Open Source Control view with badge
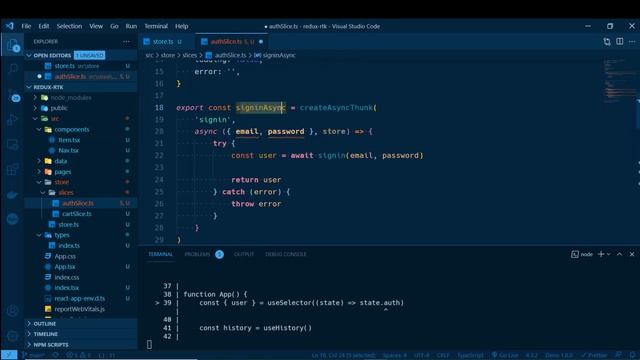640x360 pixels. (13, 95)
